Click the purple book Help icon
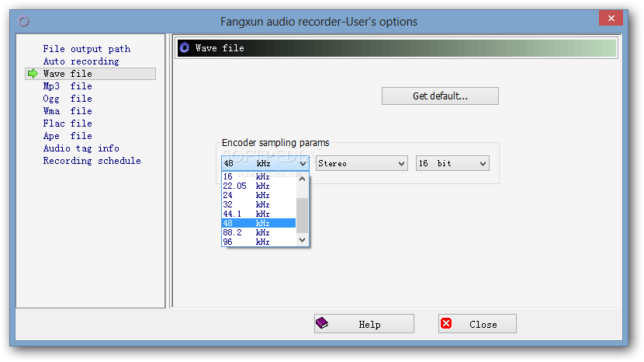The width and height of the screenshot is (644, 362). (322, 323)
